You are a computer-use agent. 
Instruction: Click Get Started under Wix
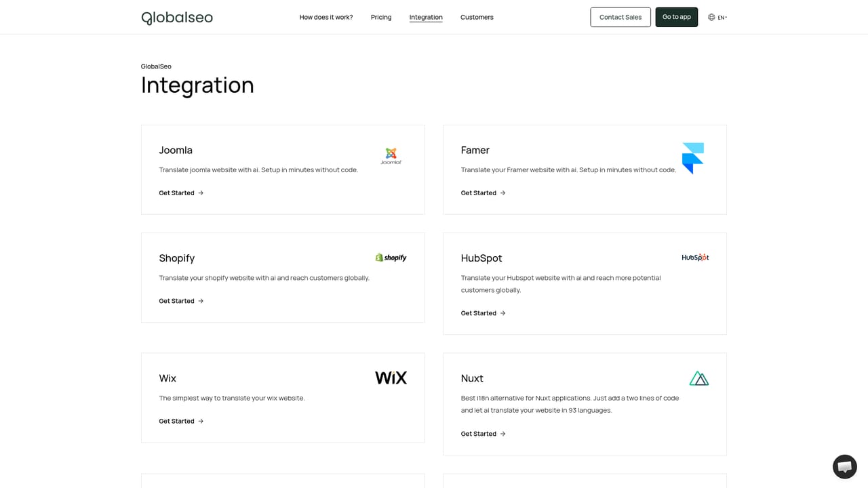pyautogui.click(x=181, y=421)
